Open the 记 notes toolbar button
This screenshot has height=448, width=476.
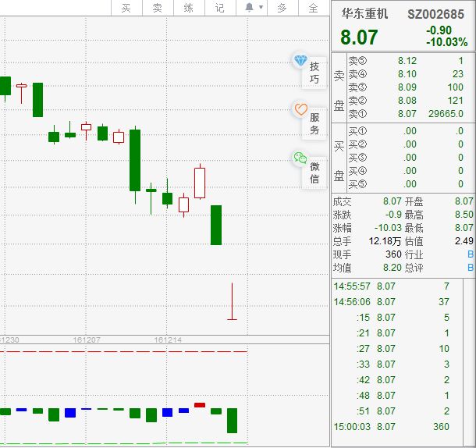219,8
